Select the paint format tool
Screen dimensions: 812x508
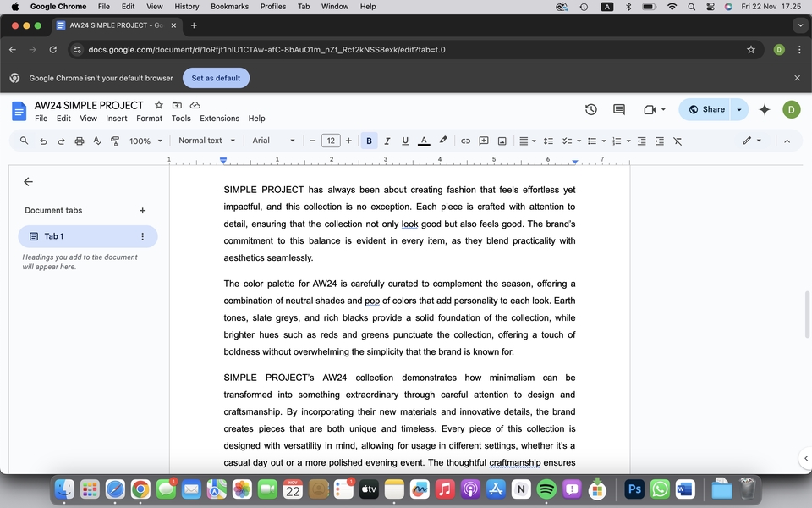pyautogui.click(x=115, y=141)
